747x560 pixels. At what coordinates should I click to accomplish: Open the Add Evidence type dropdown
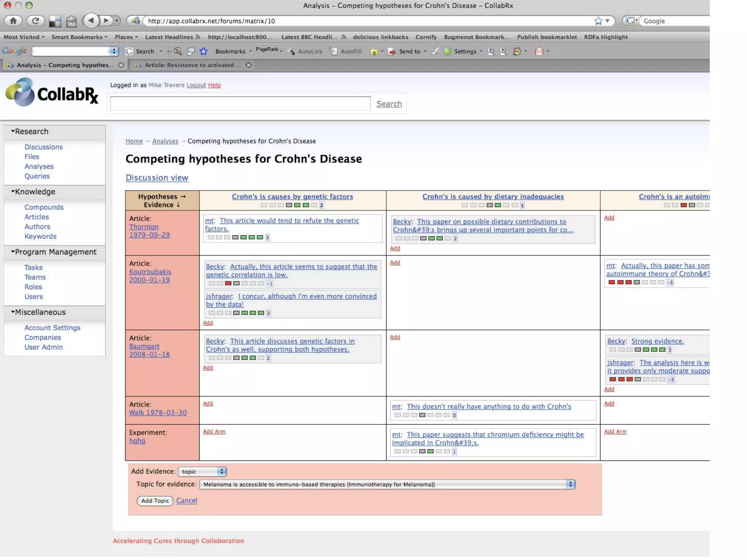coord(202,471)
